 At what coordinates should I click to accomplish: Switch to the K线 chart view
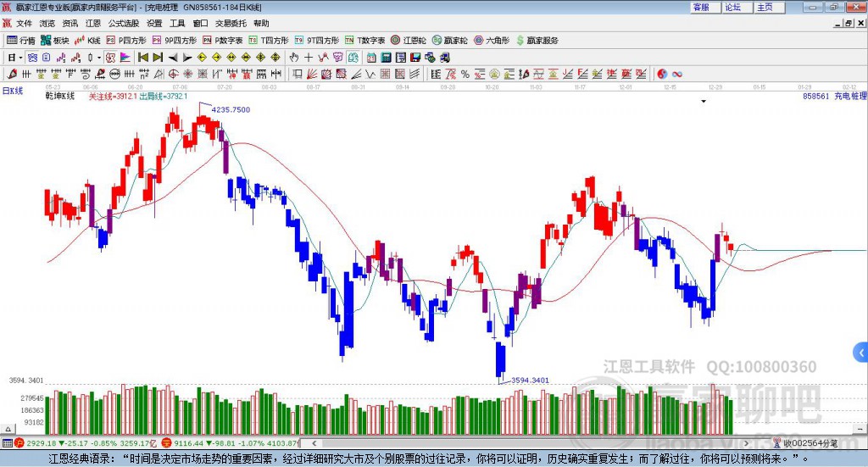[x=87, y=41]
